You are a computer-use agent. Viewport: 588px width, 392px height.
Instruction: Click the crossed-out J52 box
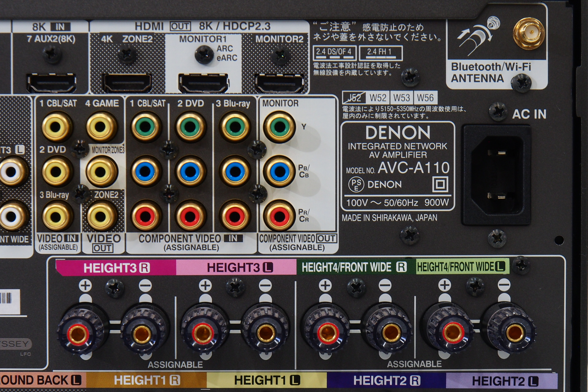354,98
